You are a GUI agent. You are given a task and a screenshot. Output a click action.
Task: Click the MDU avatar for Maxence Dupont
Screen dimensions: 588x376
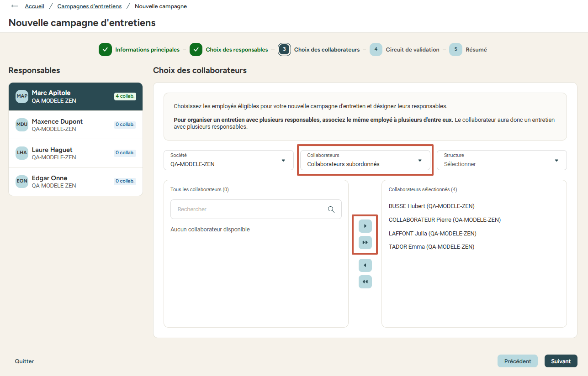(x=22, y=125)
